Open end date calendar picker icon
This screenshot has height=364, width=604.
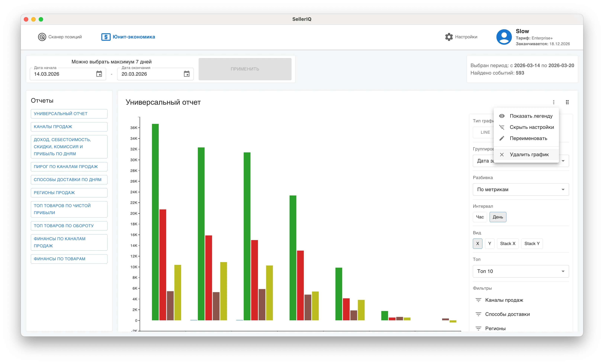pyautogui.click(x=187, y=74)
